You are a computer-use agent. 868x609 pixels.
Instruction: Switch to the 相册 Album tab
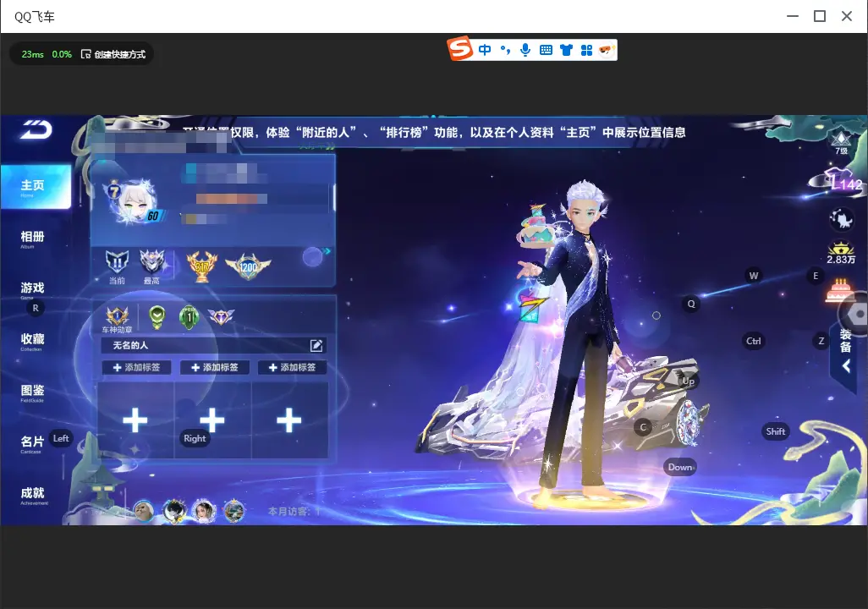32,239
